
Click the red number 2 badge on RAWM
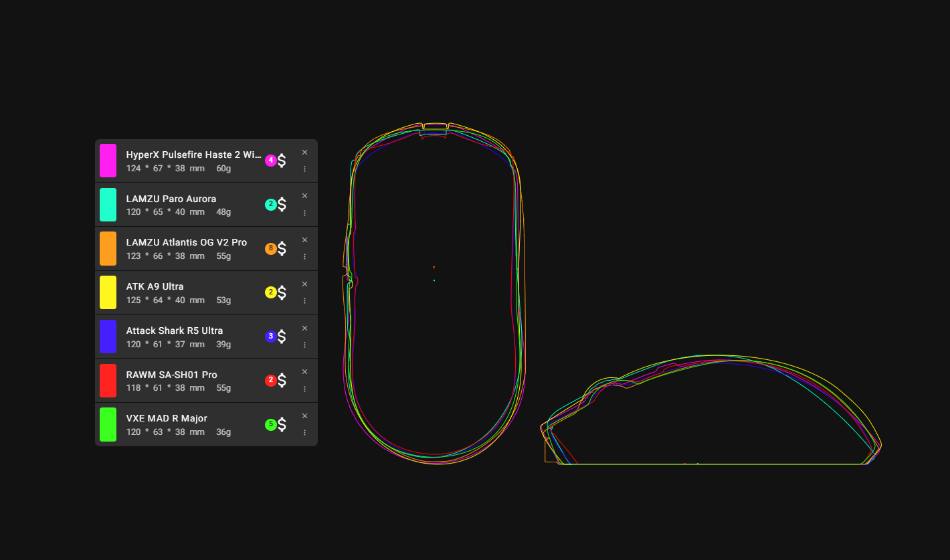[x=270, y=380]
